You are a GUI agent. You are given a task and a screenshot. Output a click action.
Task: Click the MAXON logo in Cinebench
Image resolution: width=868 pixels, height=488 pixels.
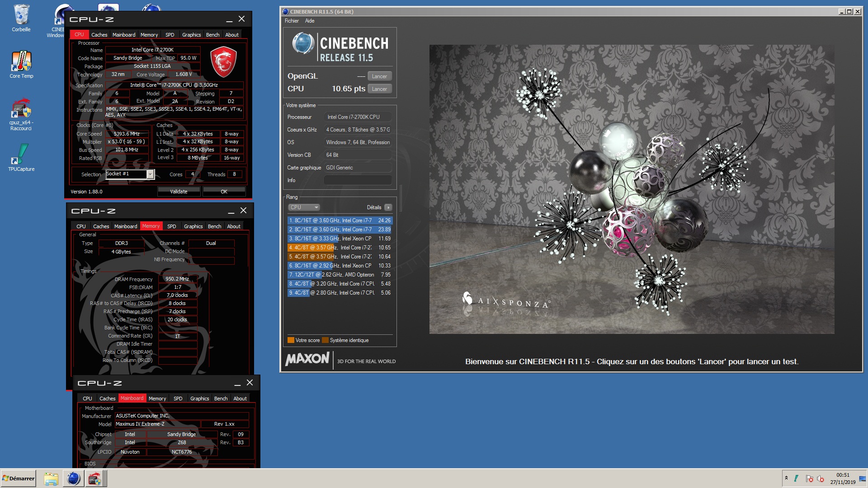(x=307, y=359)
